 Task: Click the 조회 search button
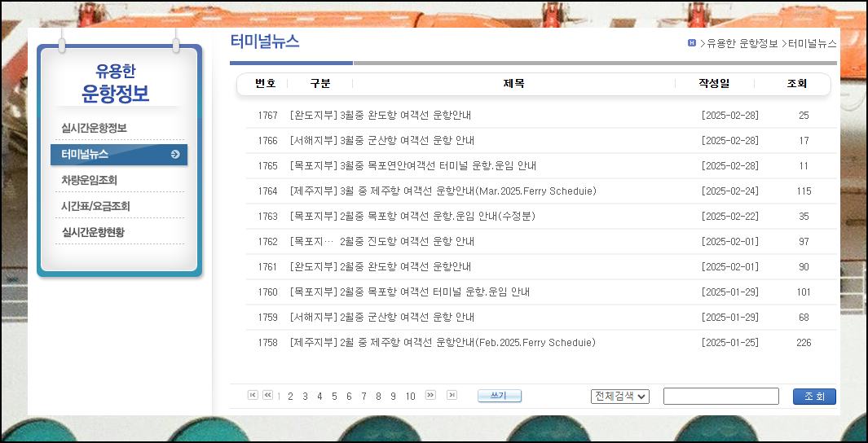click(x=814, y=397)
